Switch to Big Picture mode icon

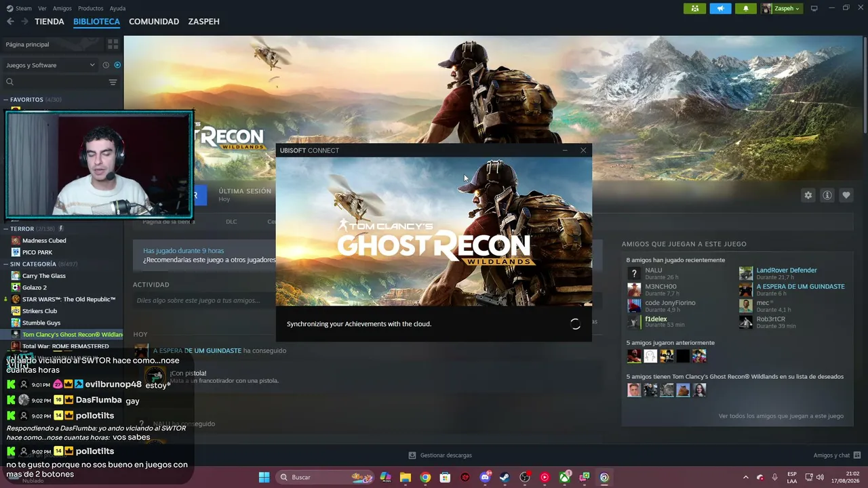click(x=814, y=8)
